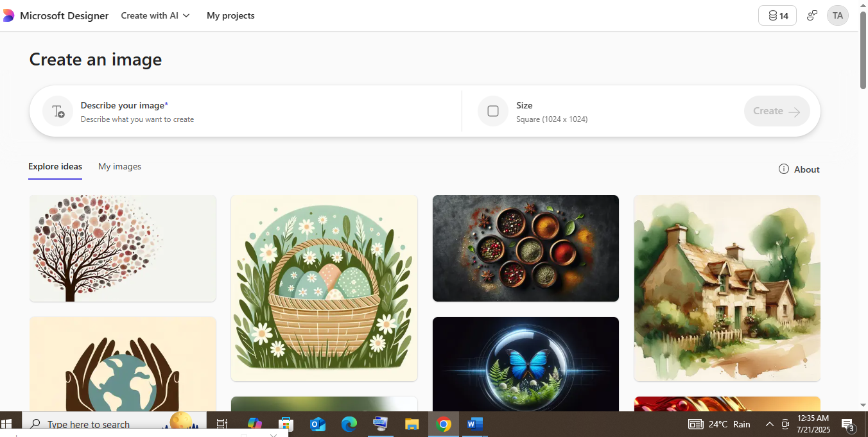The height and width of the screenshot is (437, 868).
Task: Click the send feedback icon
Action: [812, 15]
